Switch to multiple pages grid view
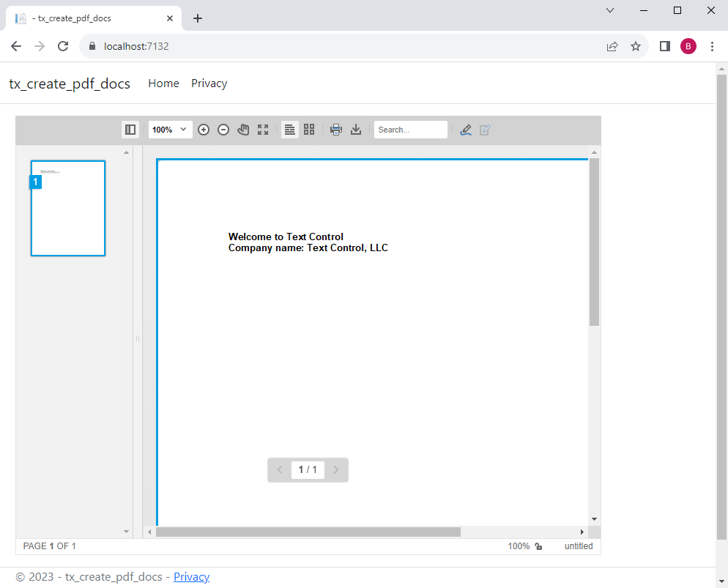Screen dimensions: 728x588 308,129
